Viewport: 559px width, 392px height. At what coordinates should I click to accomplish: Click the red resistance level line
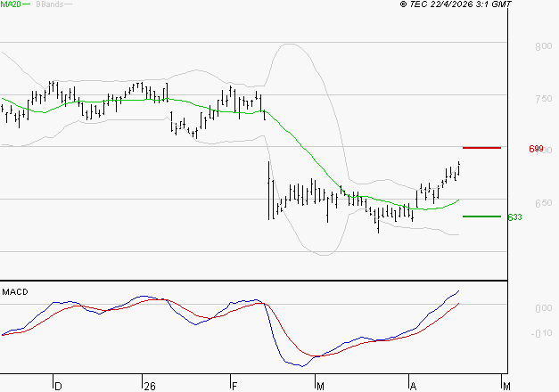click(x=481, y=148)
